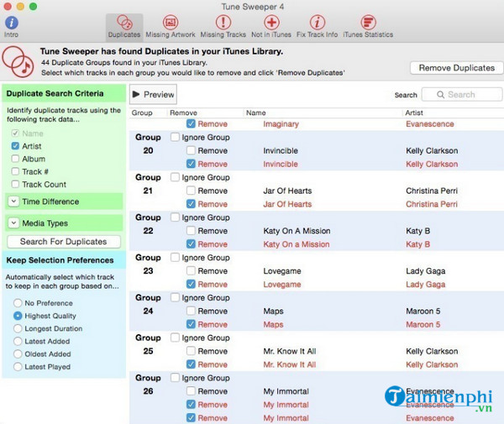Select the Oldest Added radio button
504x424 pixels.
18,354
